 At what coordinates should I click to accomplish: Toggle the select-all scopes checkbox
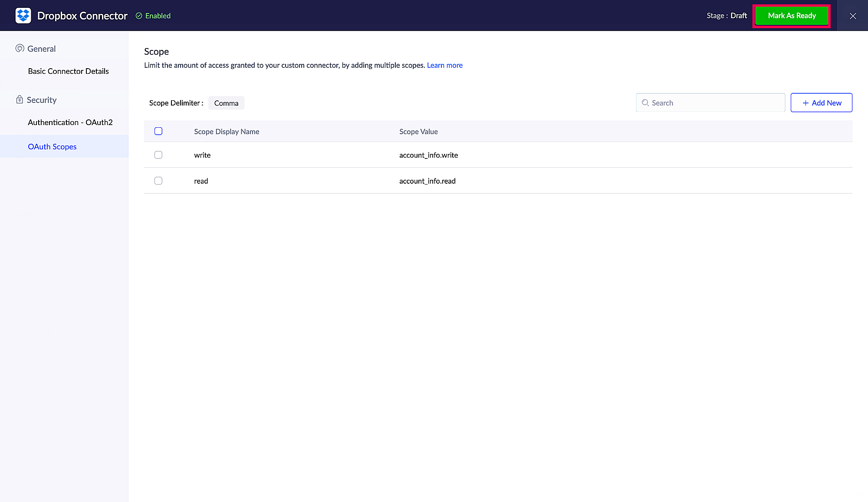click(158, 131)
